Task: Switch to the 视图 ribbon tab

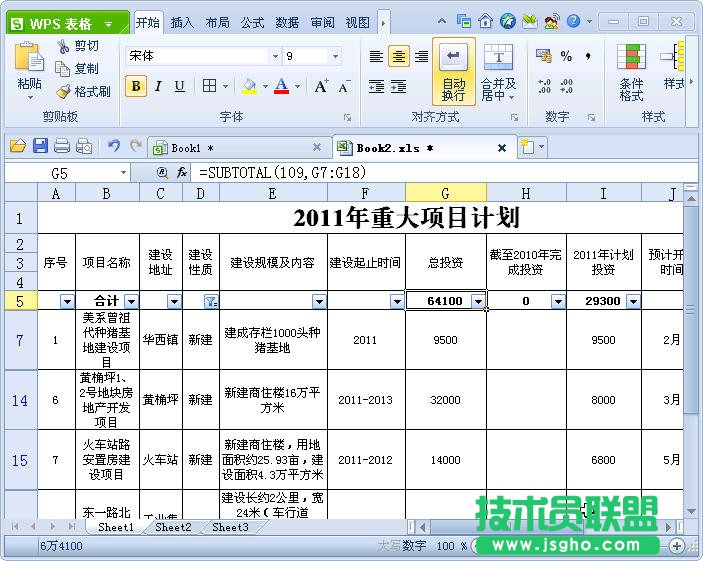Action: click(357, 22)
